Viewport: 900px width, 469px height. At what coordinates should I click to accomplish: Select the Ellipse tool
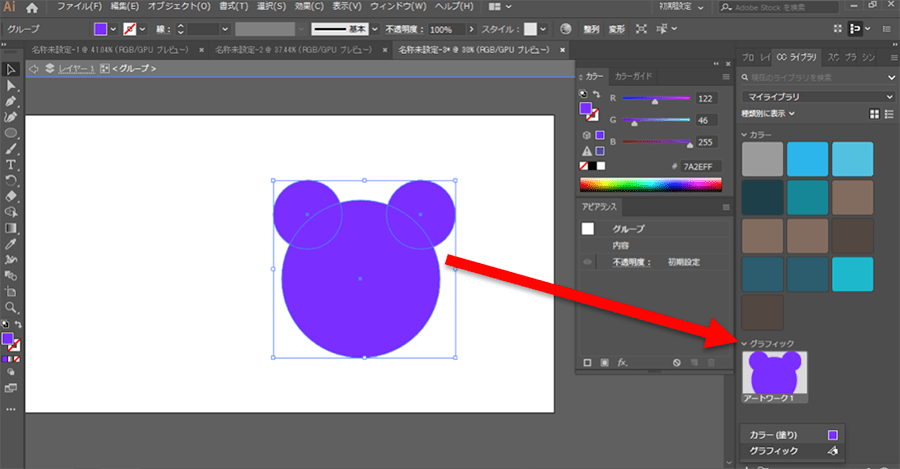coord(11,133)
